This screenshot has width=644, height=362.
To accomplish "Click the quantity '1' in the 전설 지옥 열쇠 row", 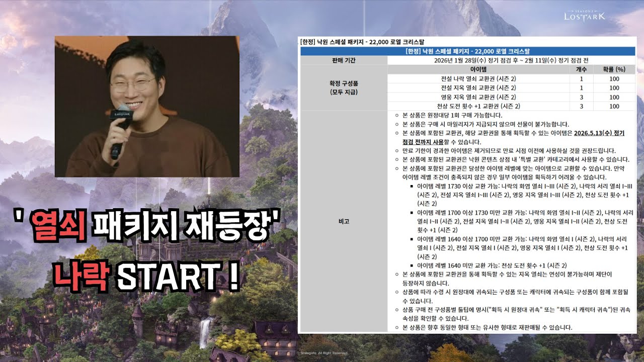I will (x=581, y=88).
